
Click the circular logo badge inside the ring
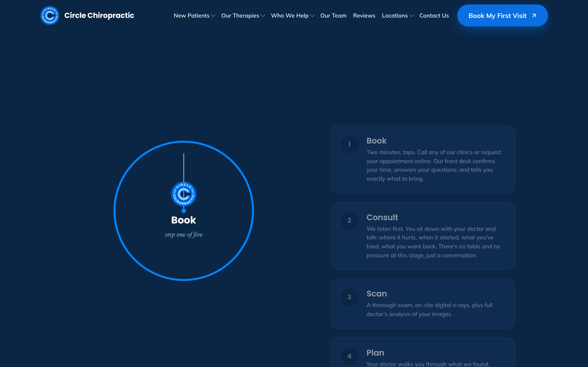click(184, 194)
